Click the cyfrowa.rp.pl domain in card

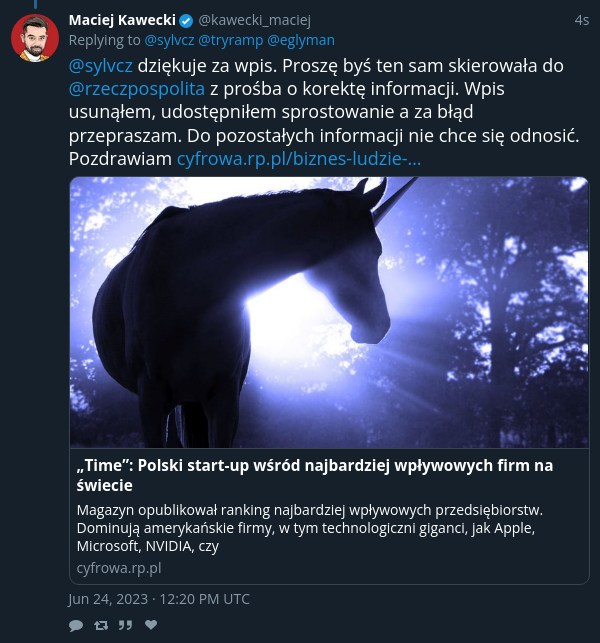119,568
